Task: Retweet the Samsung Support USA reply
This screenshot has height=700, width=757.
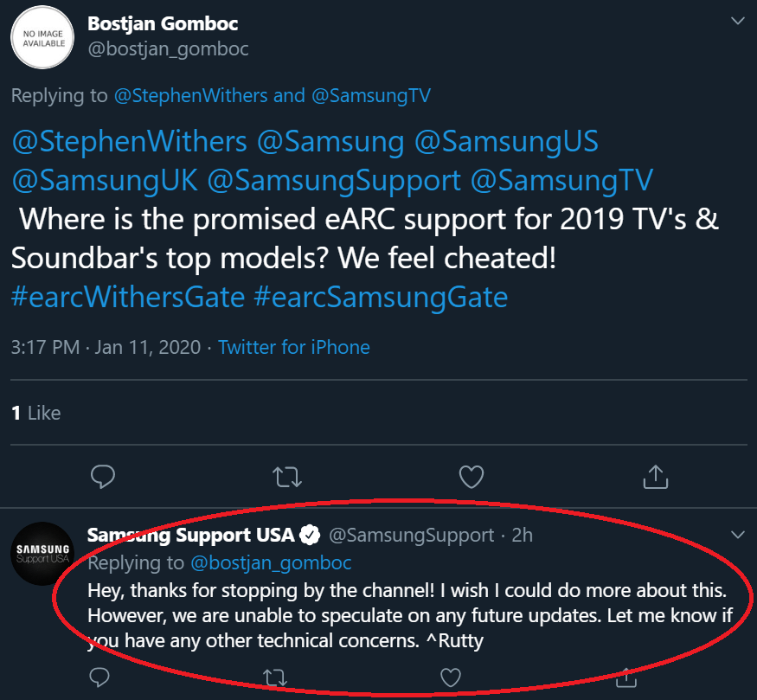Action: 274,675
